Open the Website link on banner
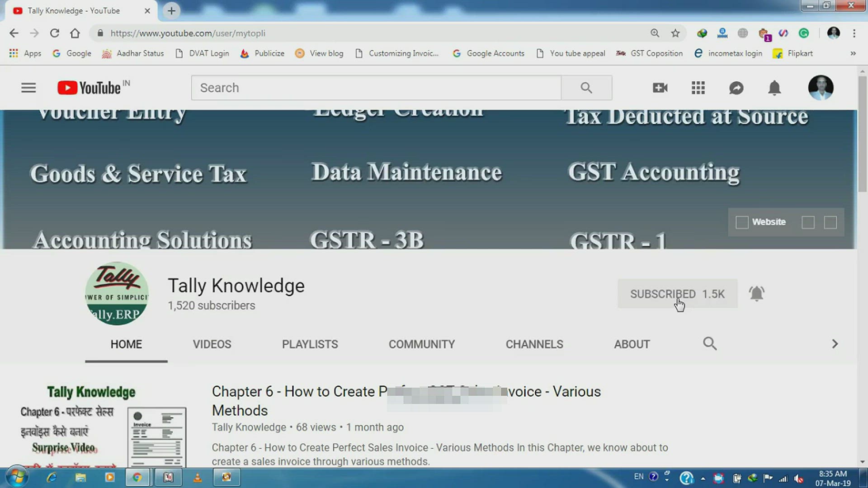 click(761, 222)
